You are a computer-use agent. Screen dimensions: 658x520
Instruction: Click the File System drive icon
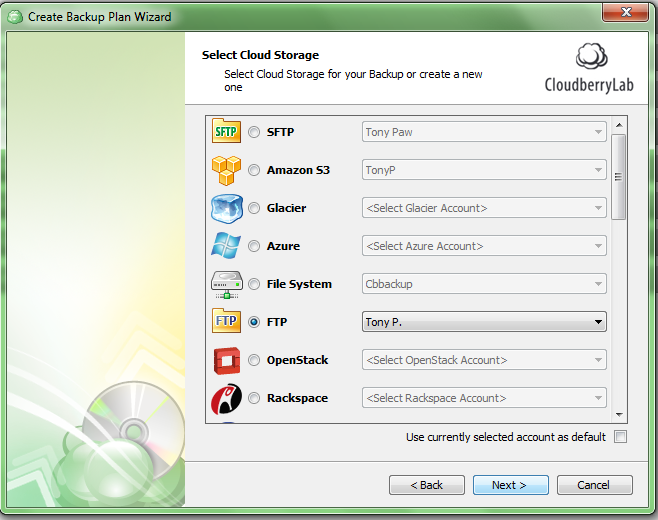coord(227,285)
